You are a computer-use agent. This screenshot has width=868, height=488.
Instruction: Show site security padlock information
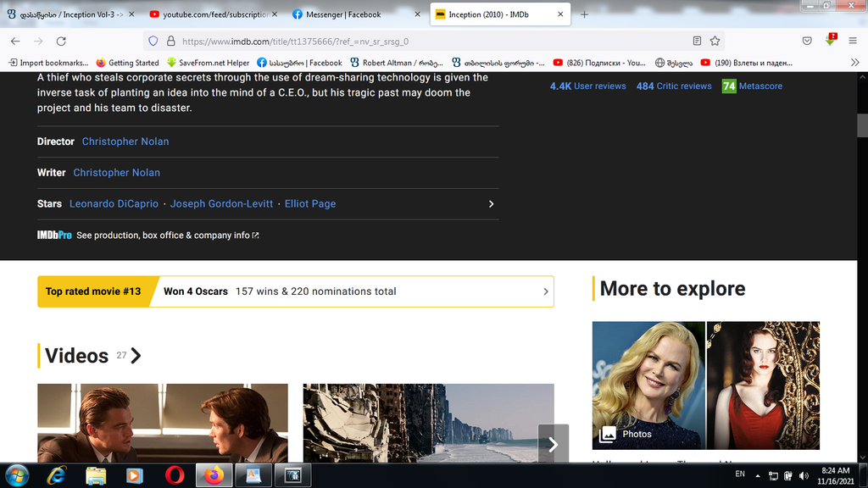coord(171,41)
